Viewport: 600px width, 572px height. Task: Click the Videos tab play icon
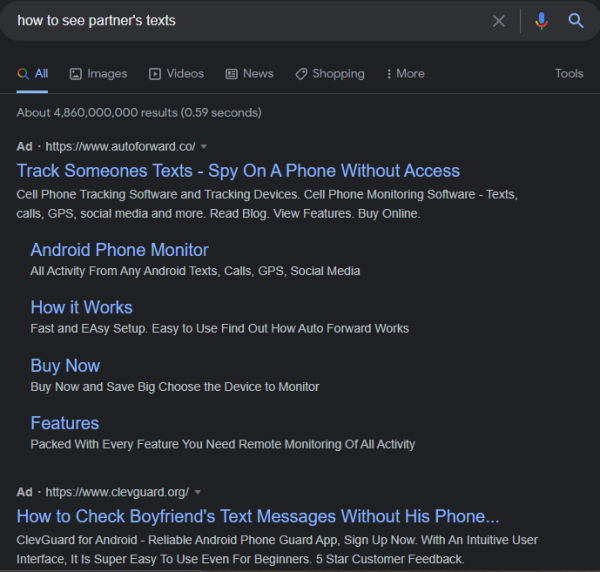tap(155, 74)
